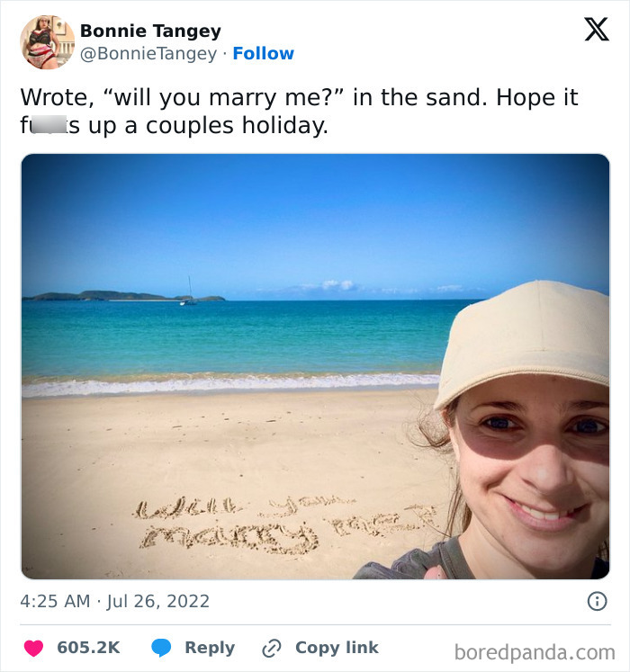Screen dimensions: 630x672
Task: Click the reply speech bubble icon
Action: 162,648
